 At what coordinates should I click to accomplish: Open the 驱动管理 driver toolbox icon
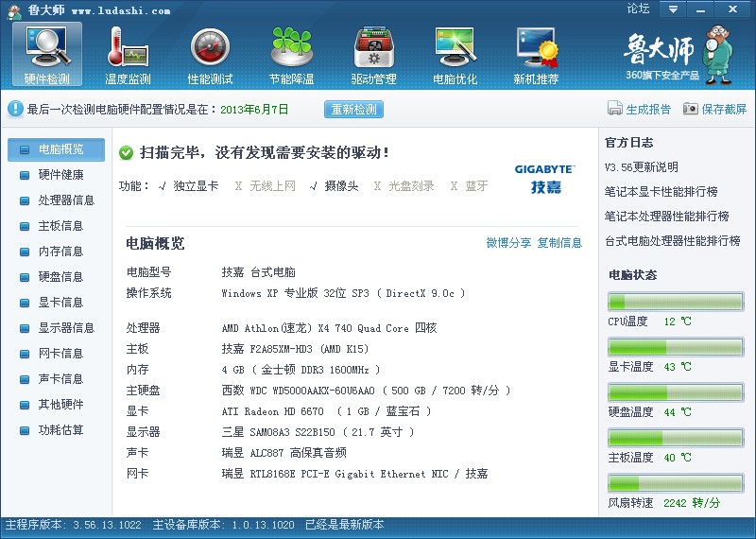373,55
